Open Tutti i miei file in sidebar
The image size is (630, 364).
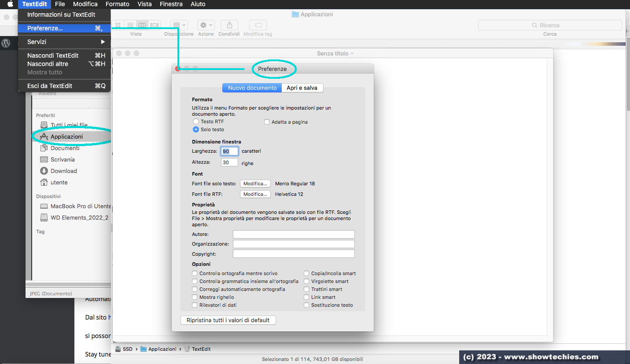point(69,125)
